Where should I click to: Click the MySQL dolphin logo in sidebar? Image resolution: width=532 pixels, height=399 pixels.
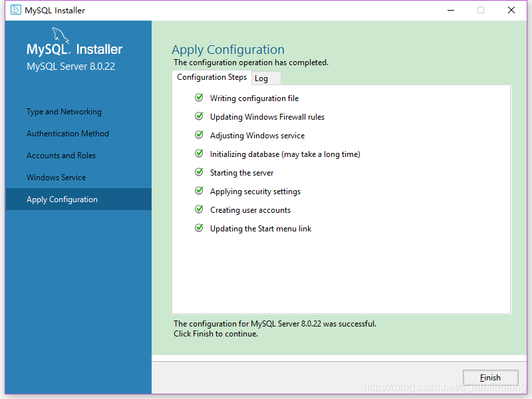[61, 36]
